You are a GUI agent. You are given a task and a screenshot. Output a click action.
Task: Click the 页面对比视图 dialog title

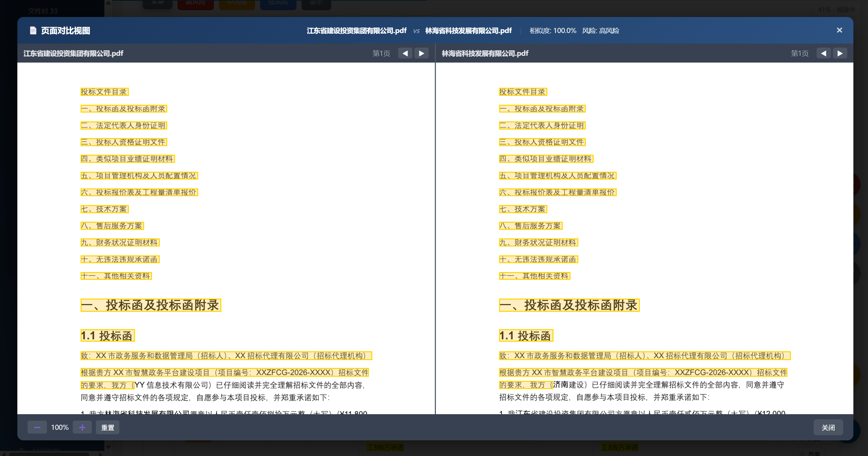[66, 31]
